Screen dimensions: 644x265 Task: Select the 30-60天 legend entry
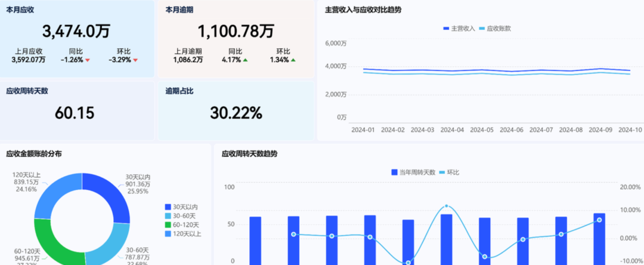pos(183,216)
